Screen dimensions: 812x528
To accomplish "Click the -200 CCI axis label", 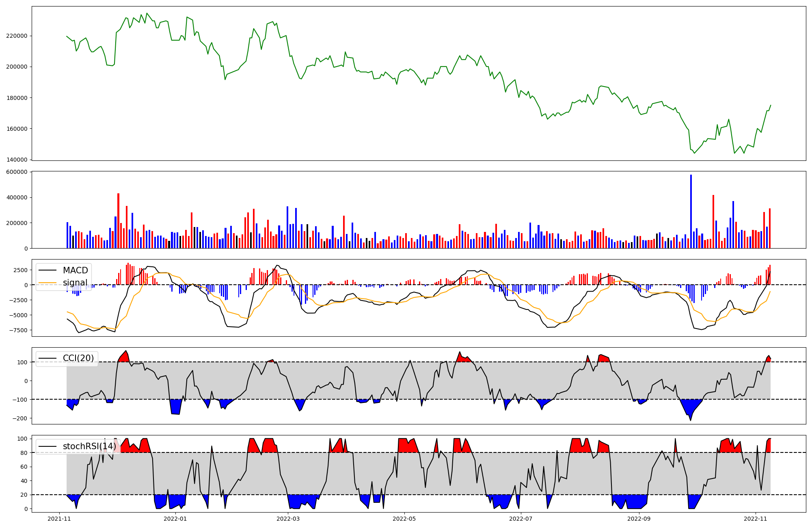I will (x=19, y=418).
